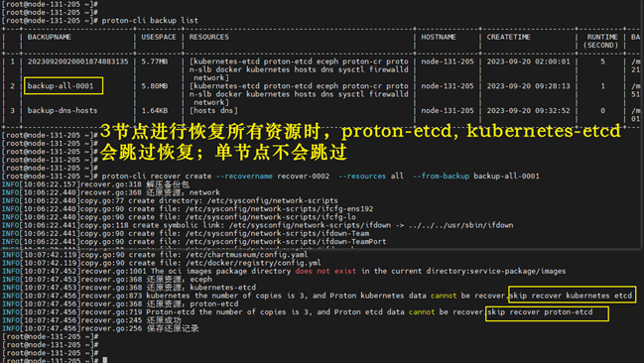Select create time 2023-09-20 09:28:13
The height and width of the screenshot is (363, 644).
[x=528, y=86]
